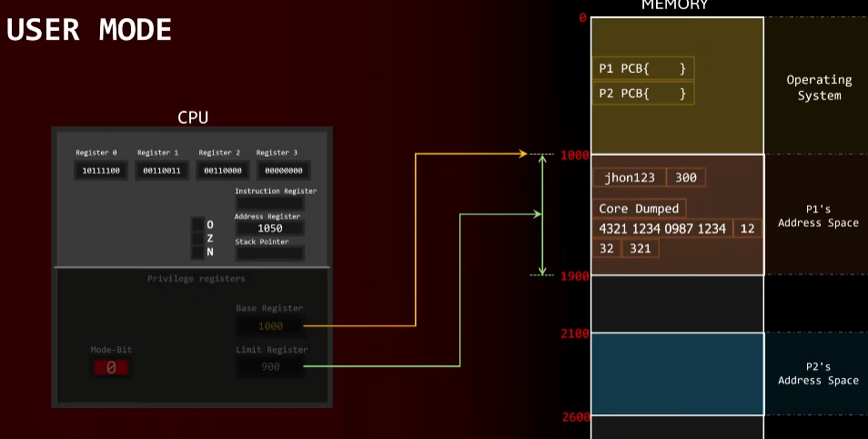Click the Base Register value 1000
Screen dimensions: 868x439
coord(270,326)
